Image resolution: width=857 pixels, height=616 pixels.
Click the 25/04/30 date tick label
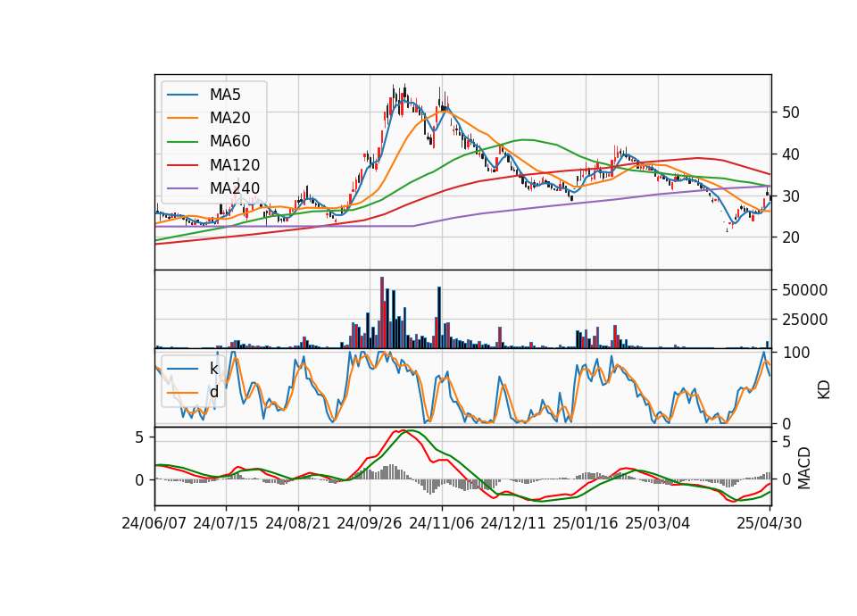coord(770,523)
